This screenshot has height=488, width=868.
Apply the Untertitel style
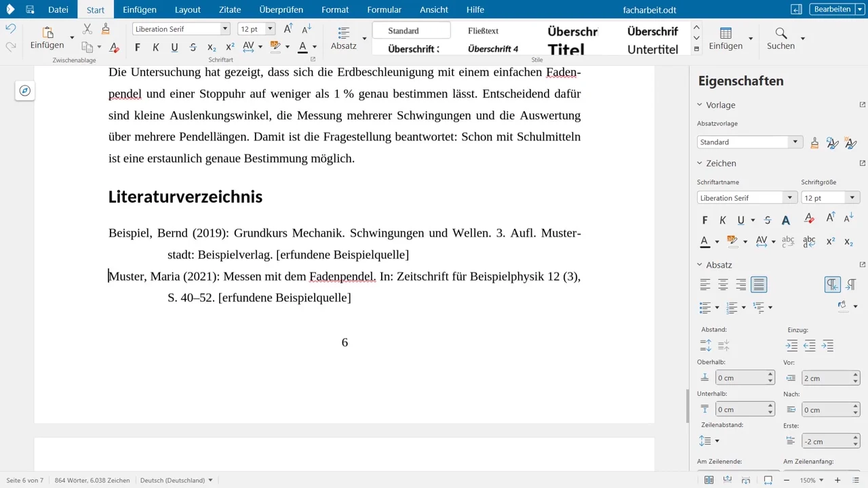pos(652,49)
